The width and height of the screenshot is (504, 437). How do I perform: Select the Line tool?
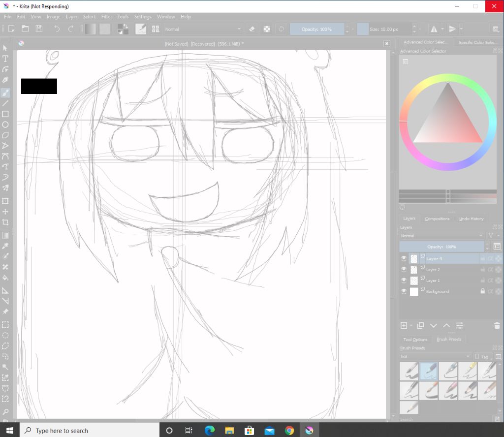pos(5,103)
